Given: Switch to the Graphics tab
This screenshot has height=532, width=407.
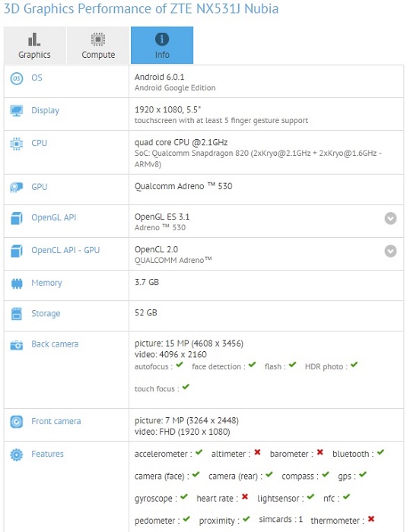Looking at the screenshot, I should (x=35, y=45).
